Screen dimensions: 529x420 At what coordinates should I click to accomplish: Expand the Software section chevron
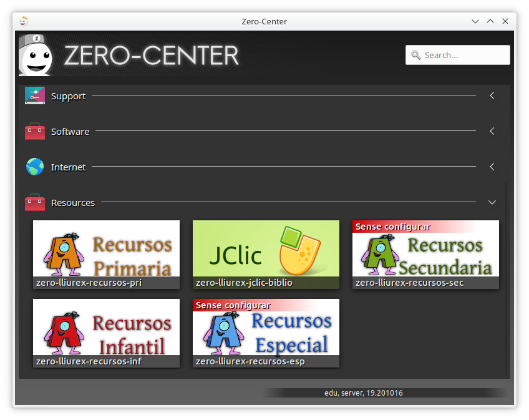[x=492, y=131]
